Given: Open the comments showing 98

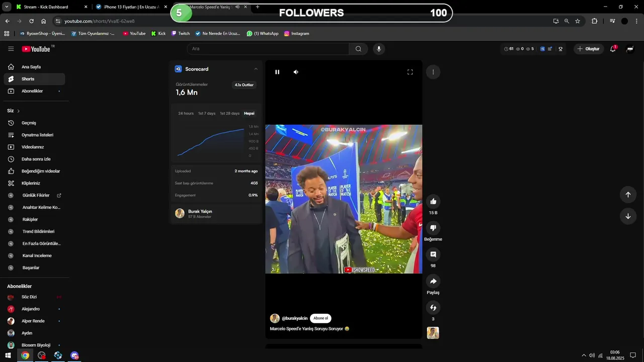Looking at the screenshot, I should point(433,255).
